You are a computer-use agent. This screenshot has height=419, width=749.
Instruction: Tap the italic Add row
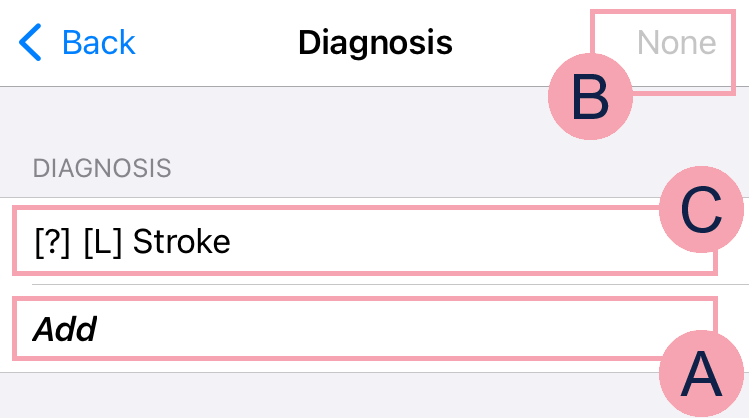coord(64,329)
